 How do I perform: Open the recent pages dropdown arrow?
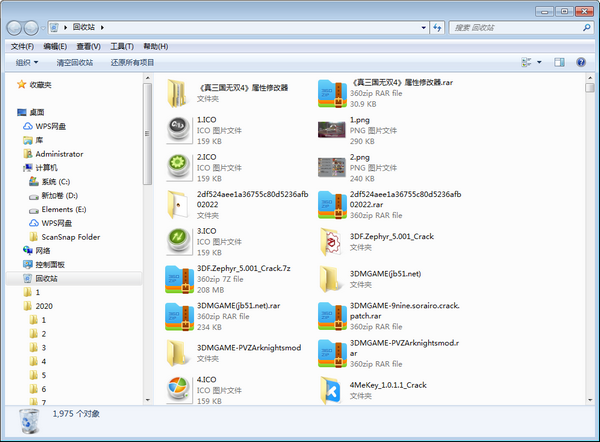[x=43, y=28]
